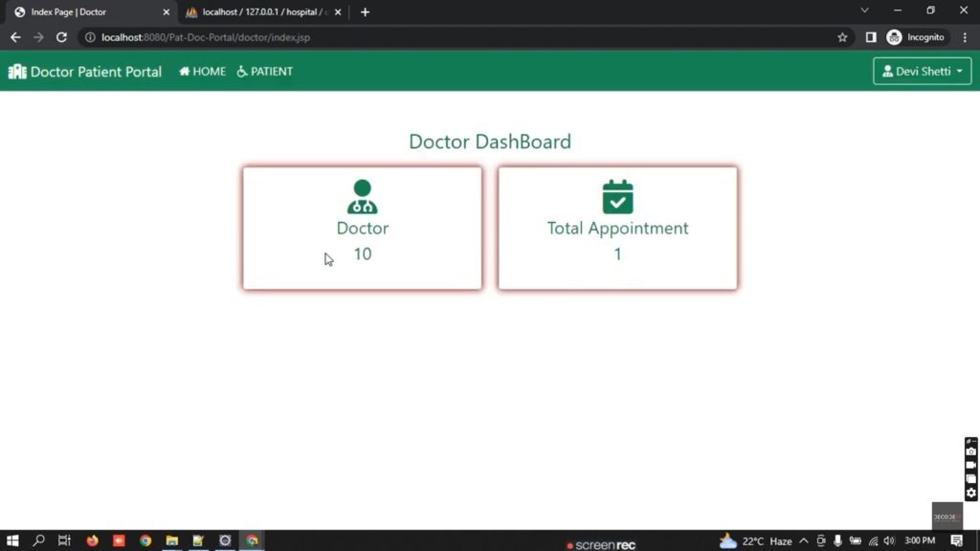Open the red recorder app on taskbar
Screen dimensions: 980x551
119,540
